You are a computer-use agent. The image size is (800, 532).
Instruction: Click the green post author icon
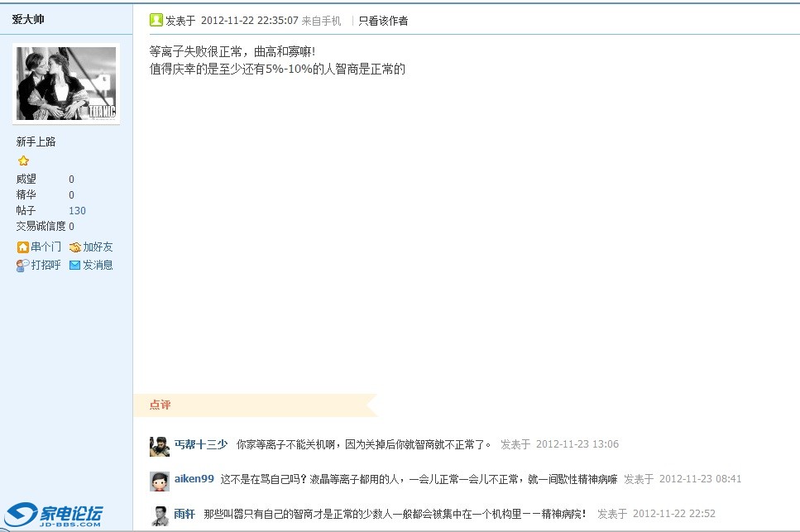point(156,20)
